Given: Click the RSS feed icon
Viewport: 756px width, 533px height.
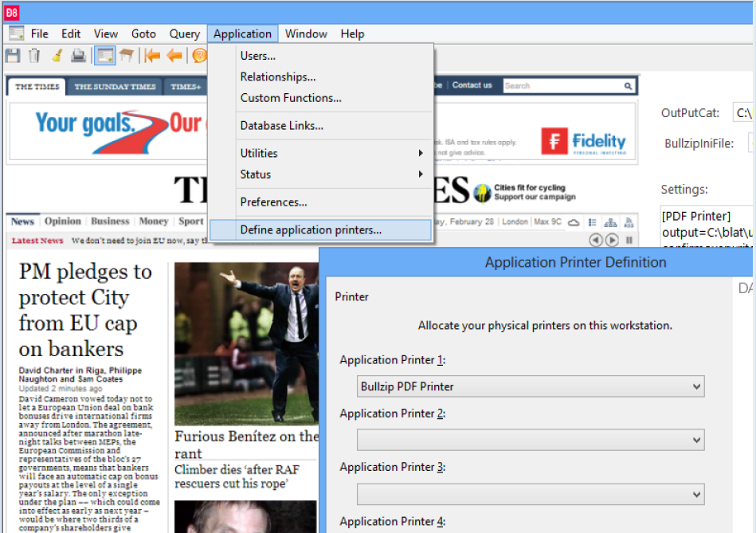Looking at the screenshot, I should pyautogui.click(x=629, y=222).
